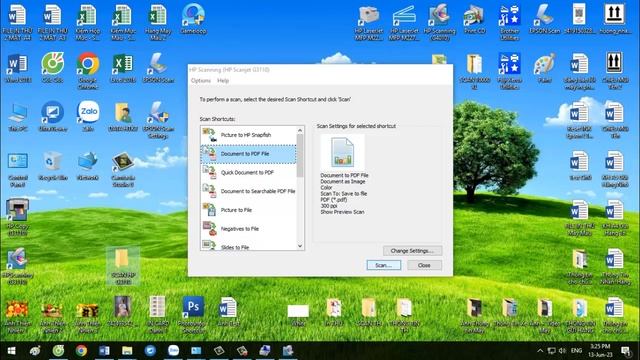
Task: Choose the Document to PDF File shortcut
Action: pos(249,154)
